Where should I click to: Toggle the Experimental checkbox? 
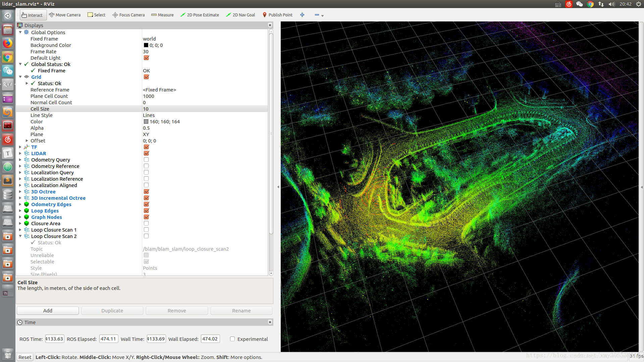(x=232, y=339)
